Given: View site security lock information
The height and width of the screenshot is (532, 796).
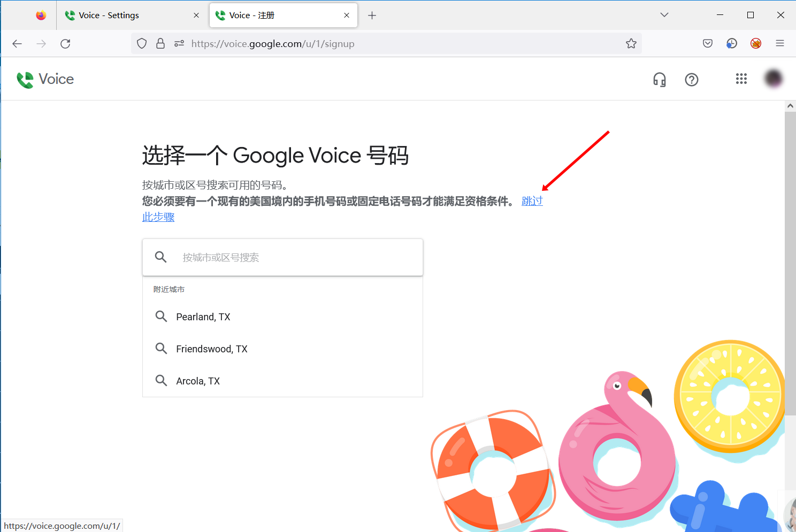Looking at the screenshot, I should pos(160,44).
